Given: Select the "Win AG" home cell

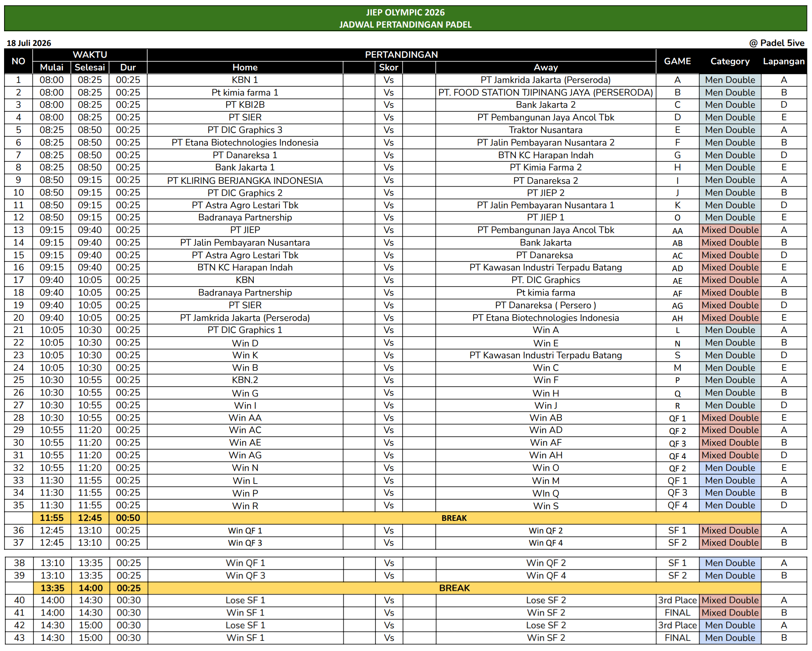Looking at the screenshot, I should 245,455.
